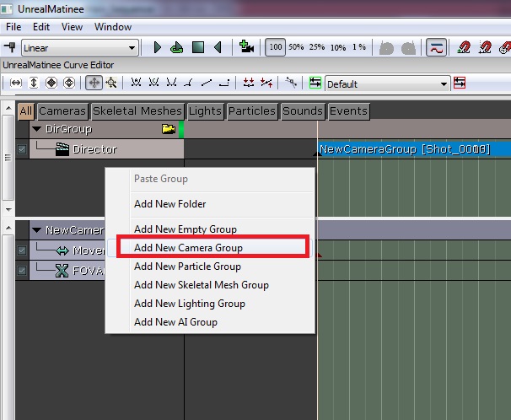Select the pan/edit mode tool

coord(94,83)
